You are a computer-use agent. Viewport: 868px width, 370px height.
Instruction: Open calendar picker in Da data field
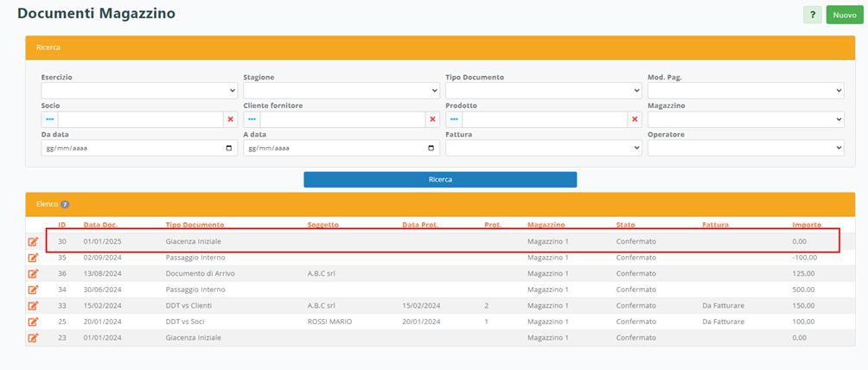(x=228, y=148)
